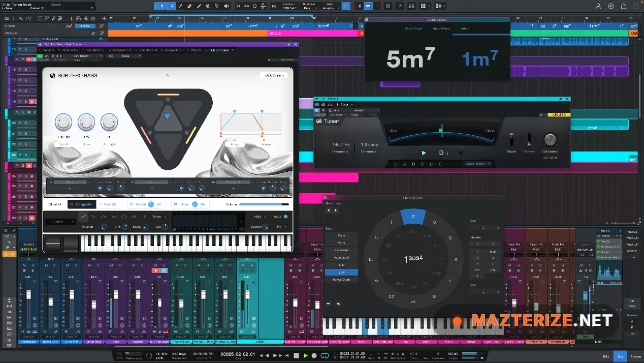The image size is (644, 363).
Task: Click the 5m7 chord display
Action: tap(410, 58)
